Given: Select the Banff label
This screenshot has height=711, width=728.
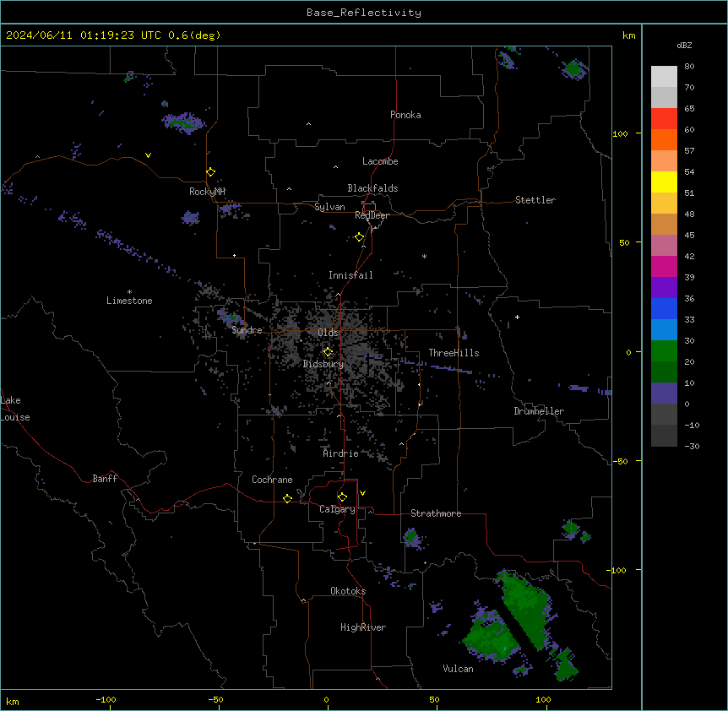Looking at the screenshot, I should pyautogui.click(x=105, y=479).
